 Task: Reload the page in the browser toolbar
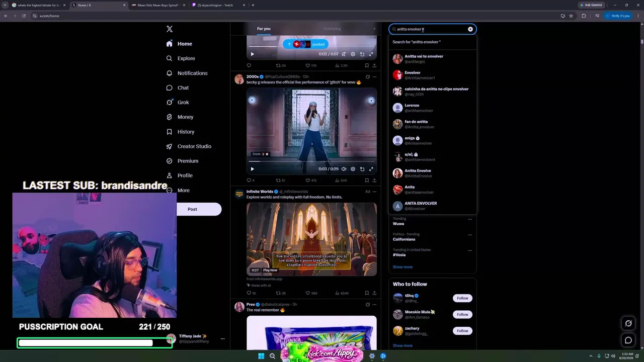click(x=24, y=16)
